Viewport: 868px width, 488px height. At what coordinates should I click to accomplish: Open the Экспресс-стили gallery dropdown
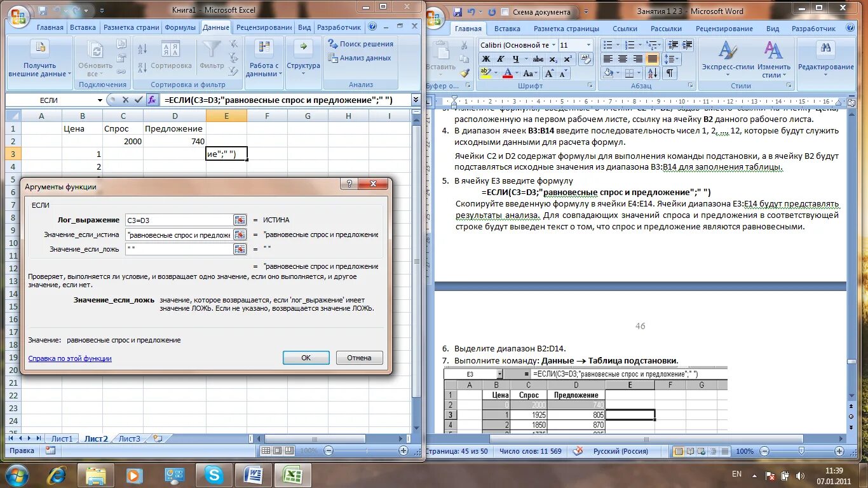[x=728, y=60]
